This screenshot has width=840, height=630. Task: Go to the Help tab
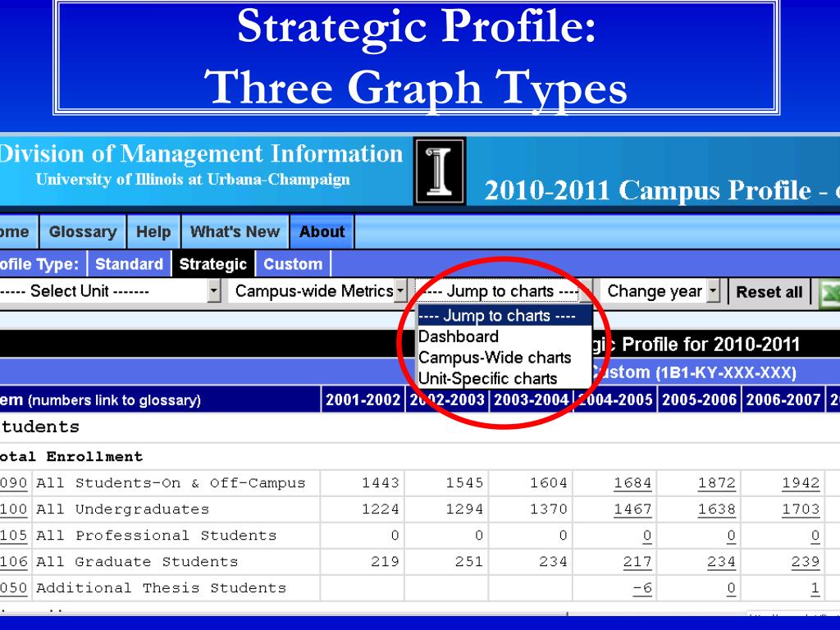(x=153, y=231)
